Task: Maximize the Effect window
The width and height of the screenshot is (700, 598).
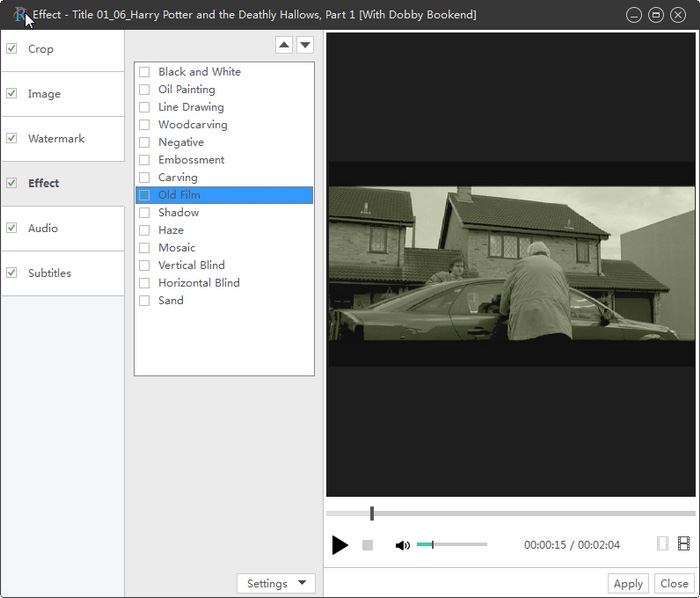Action: click(x=656, y=15)
